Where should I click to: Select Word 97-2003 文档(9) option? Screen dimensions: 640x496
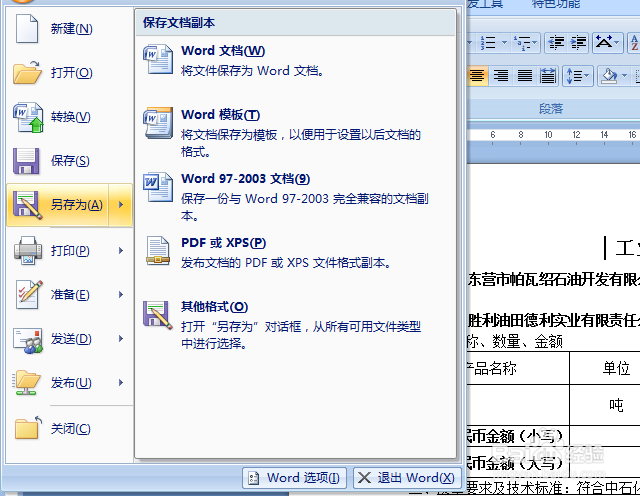coord(296,196)
